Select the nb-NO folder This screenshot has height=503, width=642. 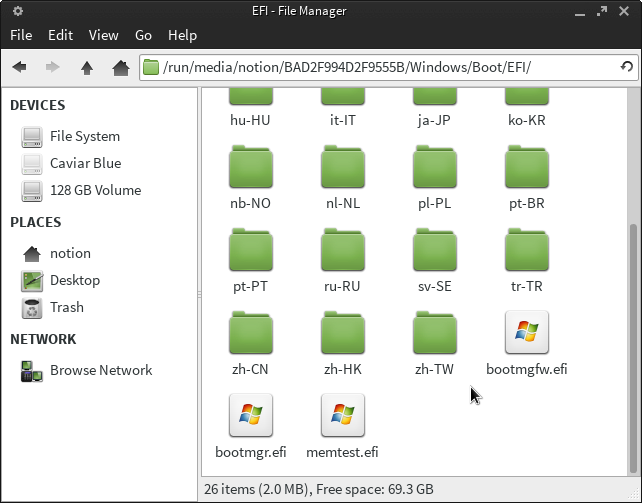coord(251,167)
